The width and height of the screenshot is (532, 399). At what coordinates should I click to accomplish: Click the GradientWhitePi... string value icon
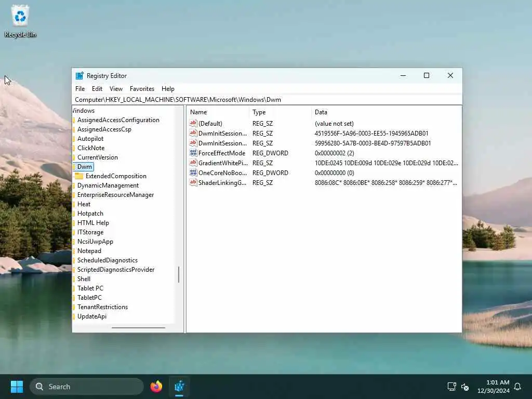[193, 163]
